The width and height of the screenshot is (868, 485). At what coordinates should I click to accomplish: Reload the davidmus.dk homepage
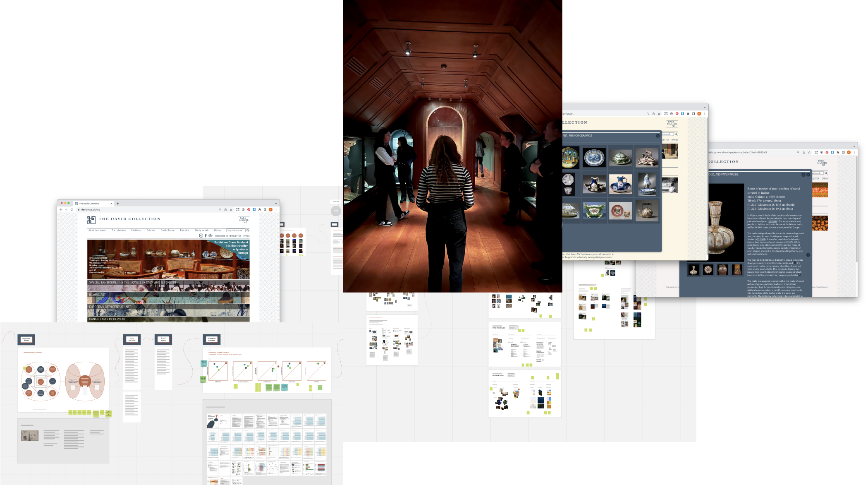pyautogui.click(x=72, y=209)
